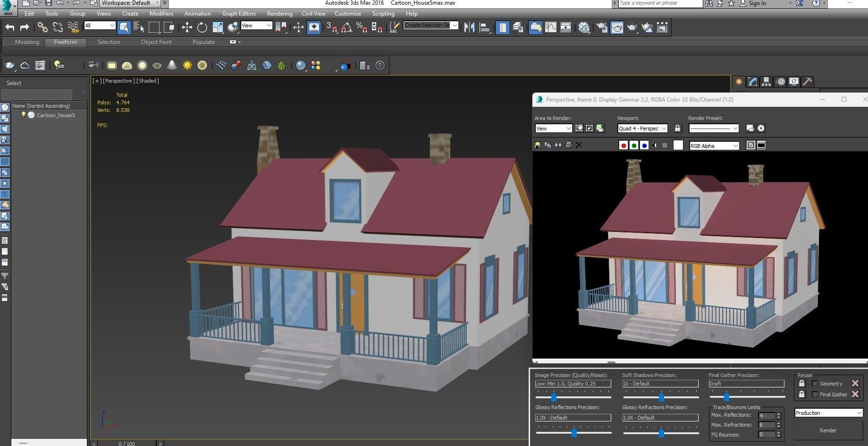This screenshot has width=868, height=446.
Task: Switch to the Object Paint ribbon tab
Action: (x=156, y=42)
